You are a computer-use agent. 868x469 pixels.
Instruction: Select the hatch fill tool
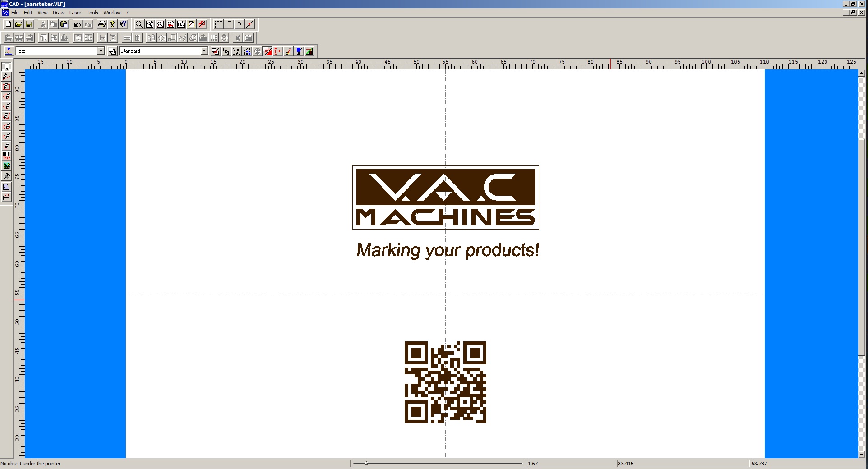[x=6, y=187]
